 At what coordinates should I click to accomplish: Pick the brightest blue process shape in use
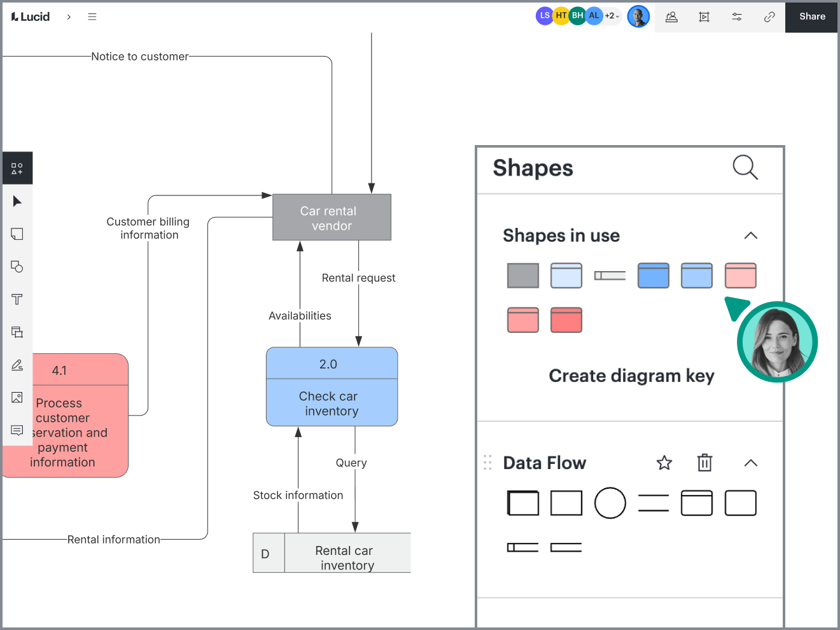[654, 276]
